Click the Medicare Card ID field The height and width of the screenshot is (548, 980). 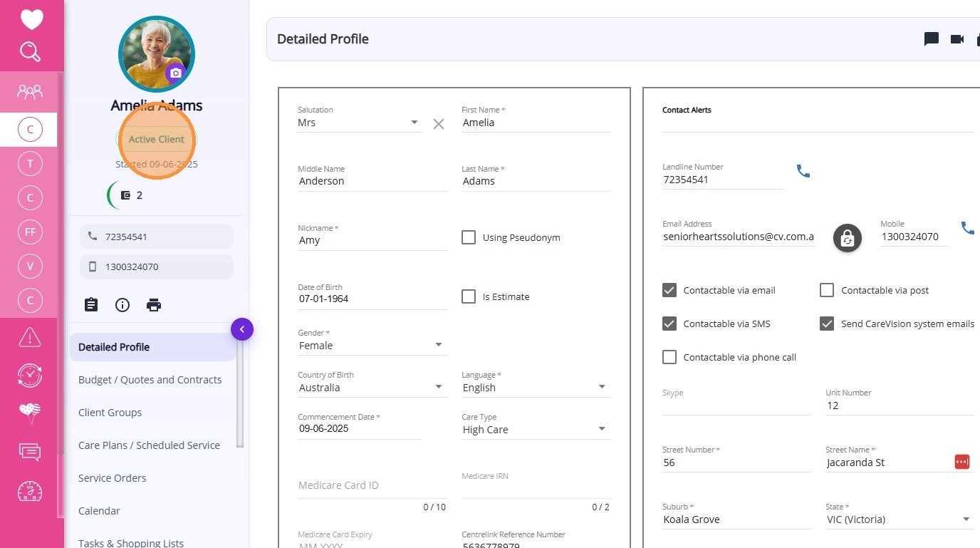pos(372,485)
